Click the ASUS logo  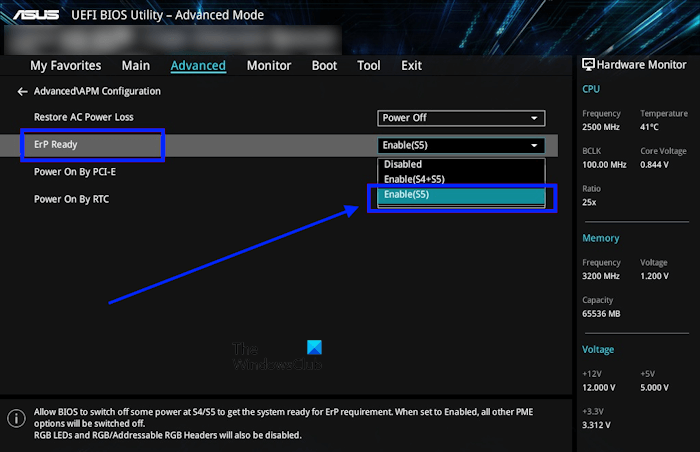coord(36,15)
